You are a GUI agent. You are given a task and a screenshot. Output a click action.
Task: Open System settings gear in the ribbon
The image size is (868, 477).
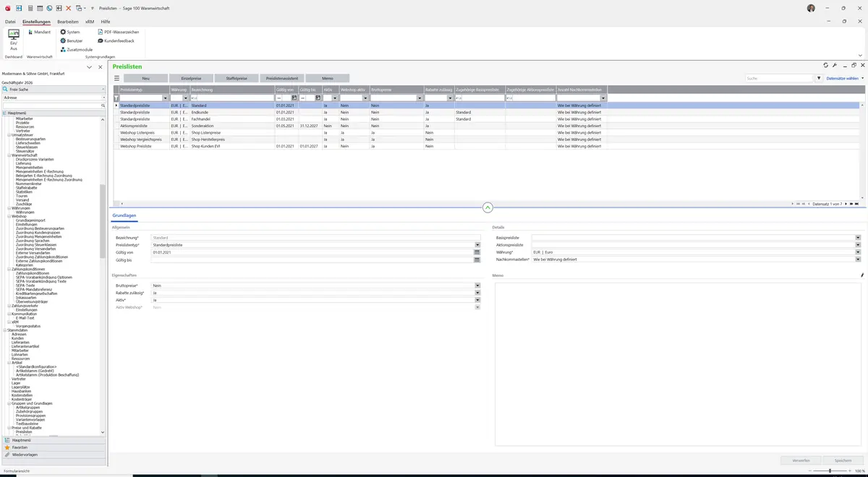point(70,32)
